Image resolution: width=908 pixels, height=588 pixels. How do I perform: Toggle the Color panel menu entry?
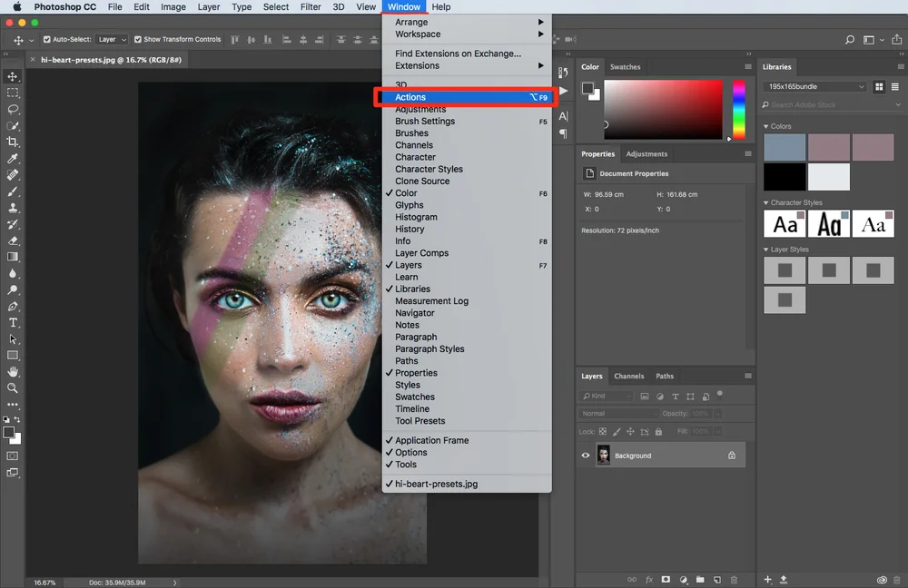(x=467, y=193)
